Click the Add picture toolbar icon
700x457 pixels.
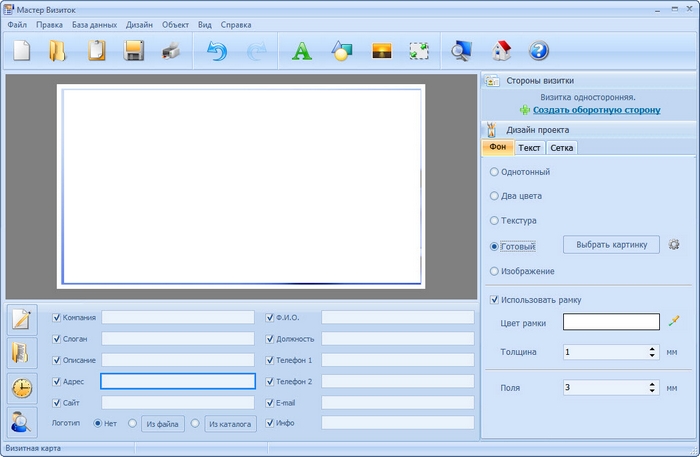[381, 51]
